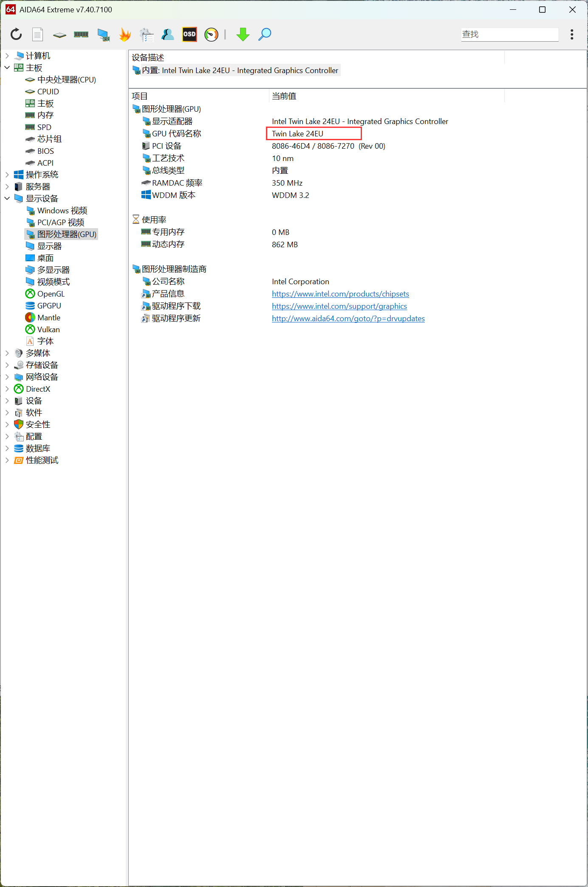Open the Vulkan tree item
Image resolution: width=588 pixels, height=887 pixels.
pos(42,329)
